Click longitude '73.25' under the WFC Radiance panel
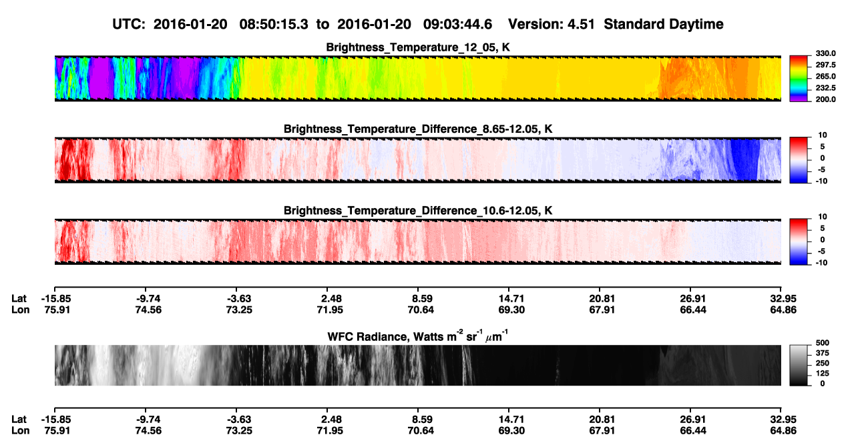 (240, 430)
